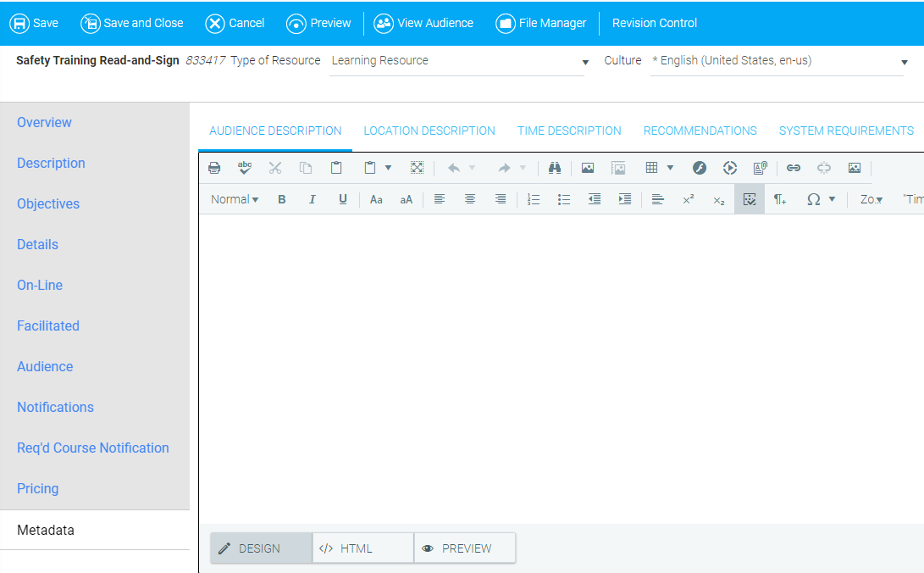Open the Flash manager icon
This screenshot has width=924, height=573.
pyautogui.click(x=700, y=168)
